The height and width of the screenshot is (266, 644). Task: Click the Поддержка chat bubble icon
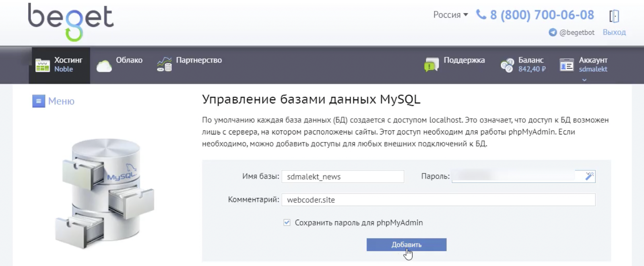431,64
